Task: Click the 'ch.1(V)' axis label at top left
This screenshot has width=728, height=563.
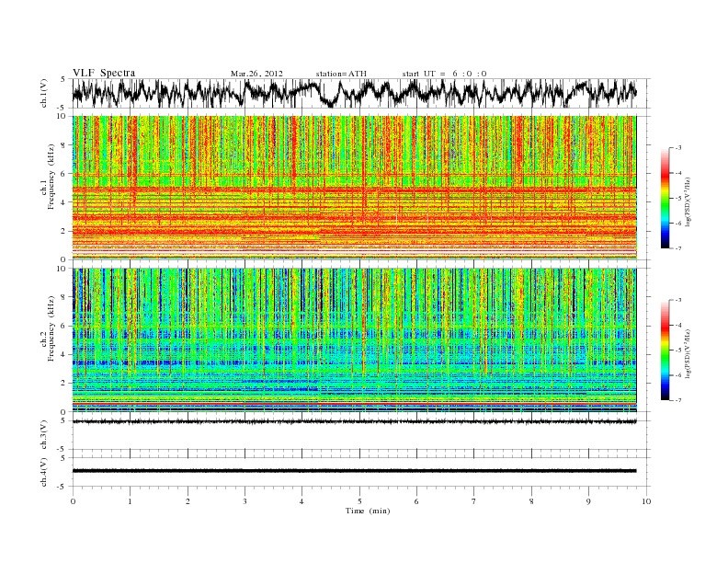Action: click(44, 93)
